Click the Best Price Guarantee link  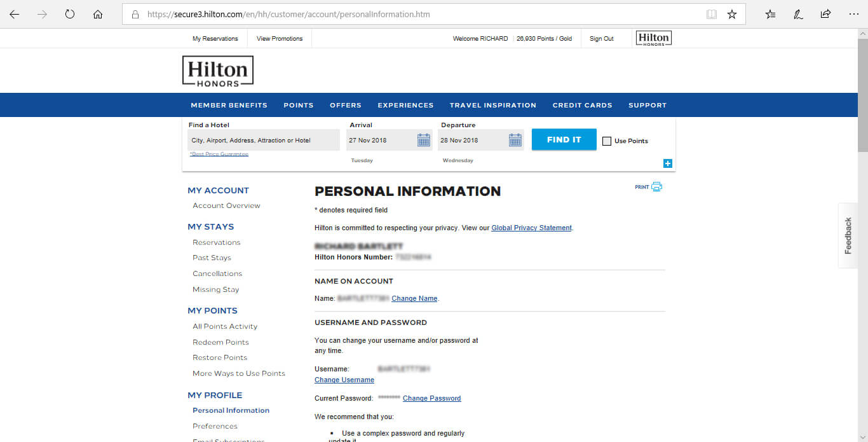tap(219, 154)
